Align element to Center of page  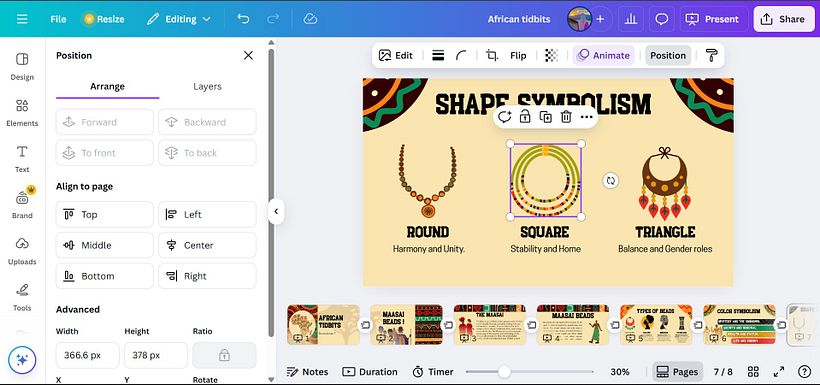[207, 245]
